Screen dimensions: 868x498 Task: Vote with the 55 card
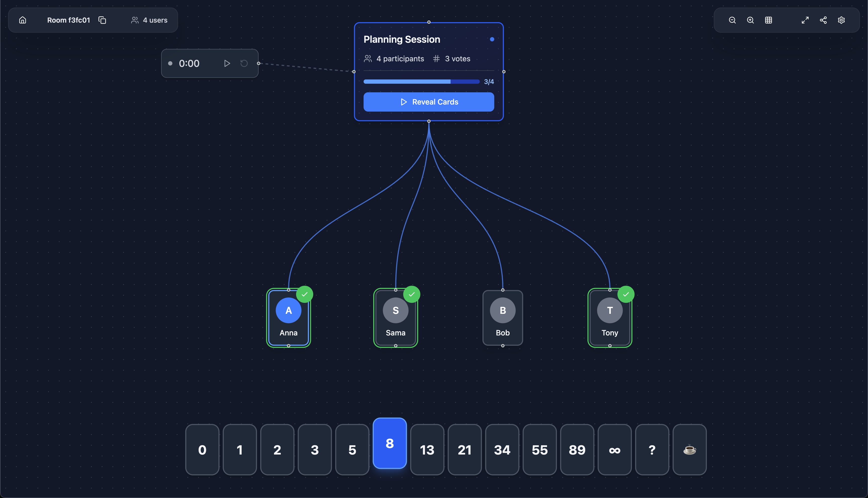[540, 450]
